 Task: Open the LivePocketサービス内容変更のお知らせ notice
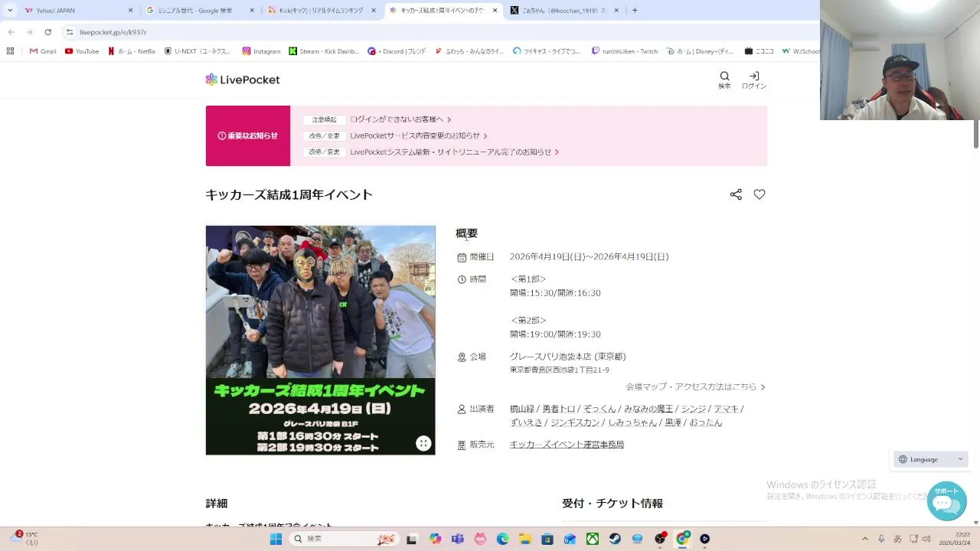point(419,135)
